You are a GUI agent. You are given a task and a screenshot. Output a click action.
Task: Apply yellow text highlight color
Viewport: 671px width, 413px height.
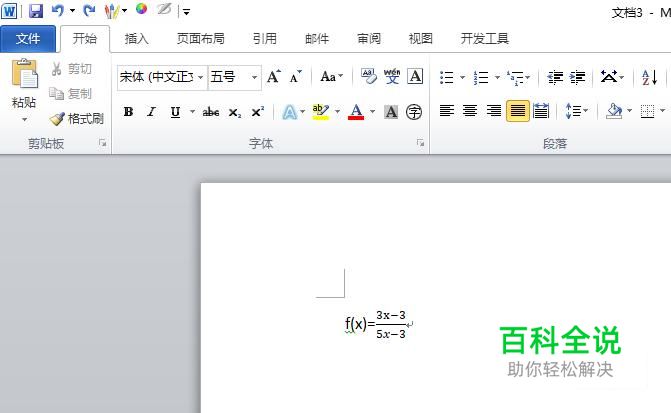click(x=321, y=112)
